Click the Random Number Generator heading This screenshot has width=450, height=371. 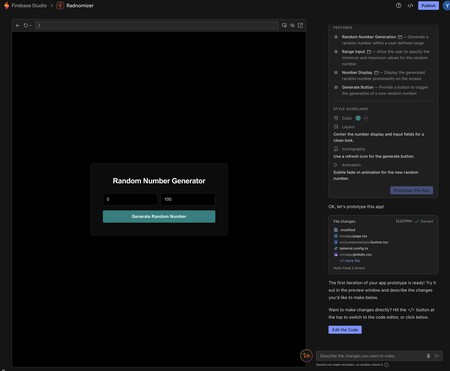point(159,181)
